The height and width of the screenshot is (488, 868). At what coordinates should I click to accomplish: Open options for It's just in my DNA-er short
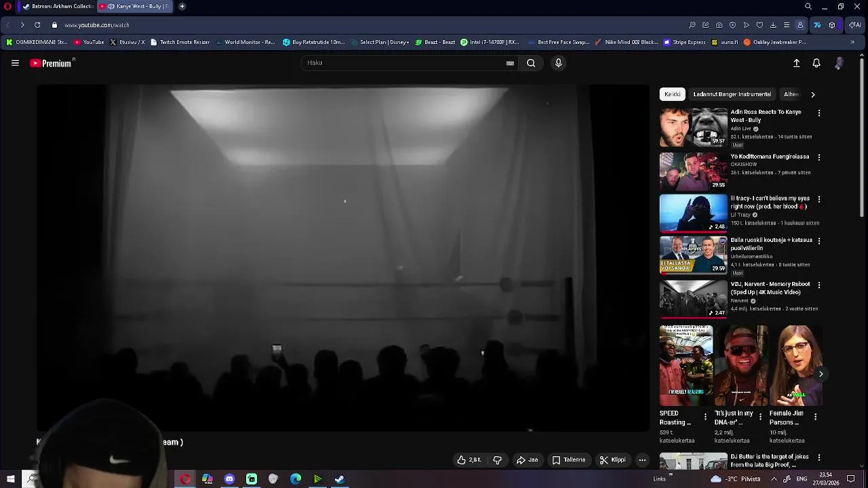(x=760, y=417)
